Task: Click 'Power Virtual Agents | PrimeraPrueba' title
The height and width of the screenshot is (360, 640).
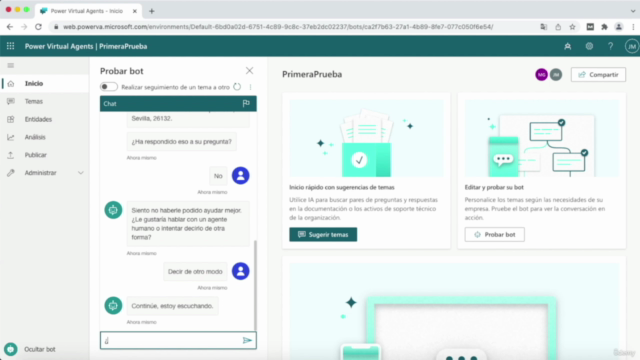Action: [x=86, y=46]
